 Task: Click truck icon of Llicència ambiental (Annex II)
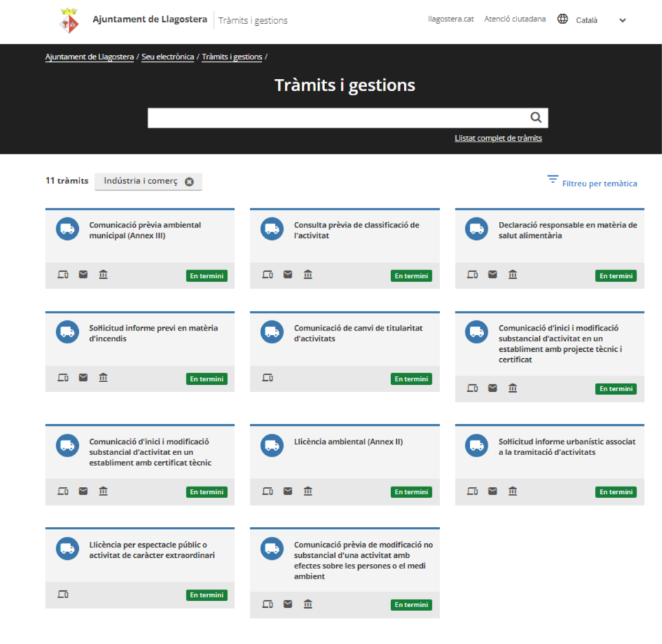point(272,445)
